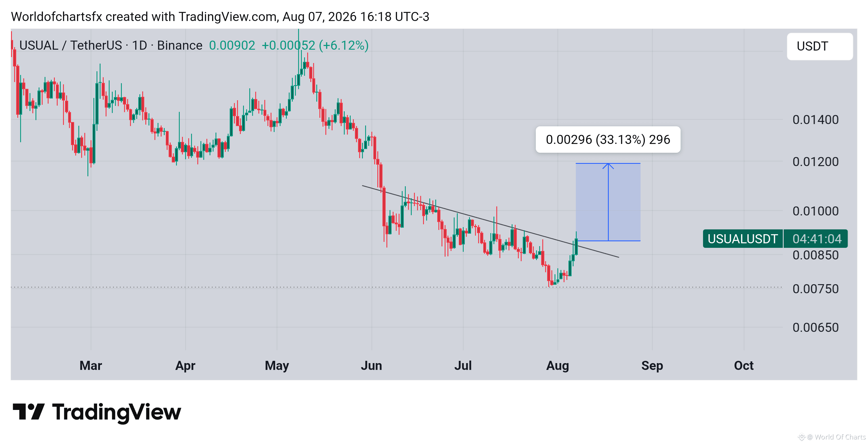Click the Aug label on time axis
This screenshot has height=444, width=868.
pyautogui.click(x=558, y=366)
